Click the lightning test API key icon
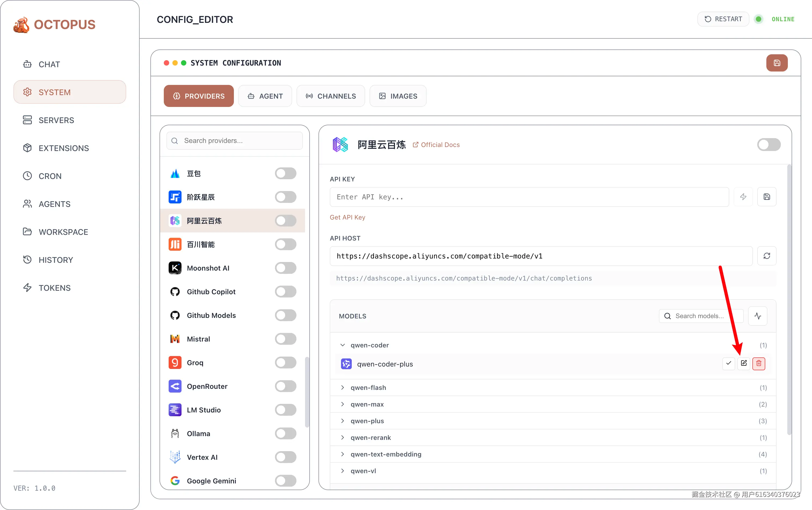 click(743, 197)
